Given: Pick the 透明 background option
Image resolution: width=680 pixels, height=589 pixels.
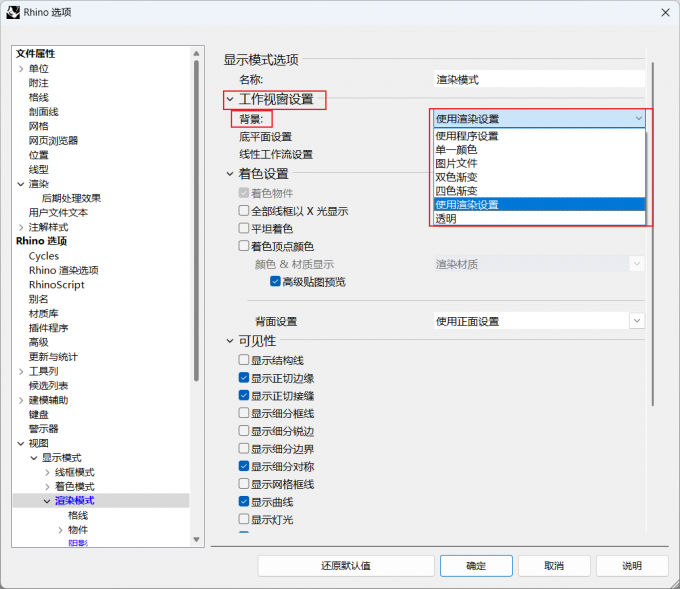Looking at the screenshot, I should tap(446, 218).
